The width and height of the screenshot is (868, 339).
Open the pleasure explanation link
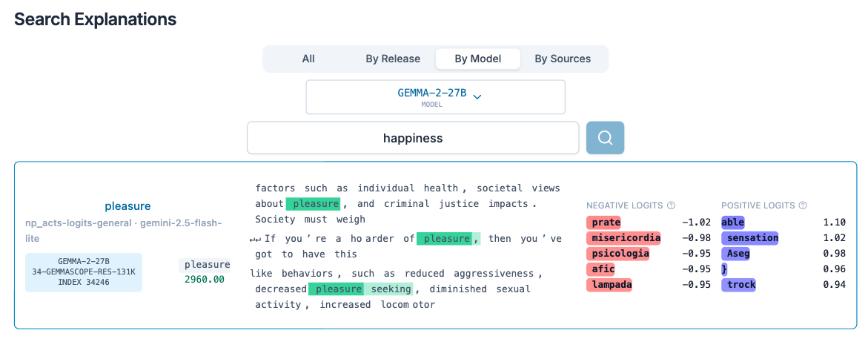click(127, 206)
